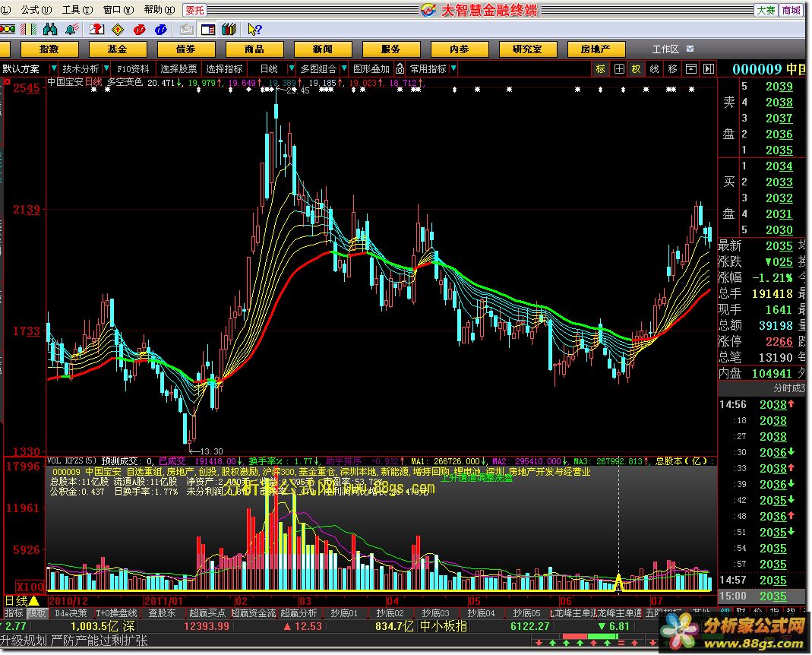The image size is (812, 655).
Task: Open the 多图组合 dropdown arrow
Action: click(x=344, y=68)
